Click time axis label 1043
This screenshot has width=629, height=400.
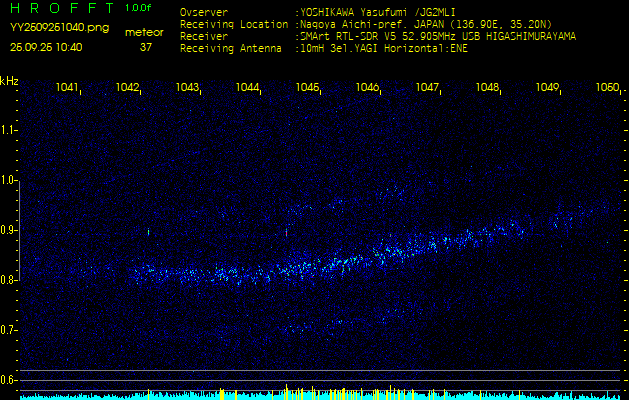tap(187, 87)
